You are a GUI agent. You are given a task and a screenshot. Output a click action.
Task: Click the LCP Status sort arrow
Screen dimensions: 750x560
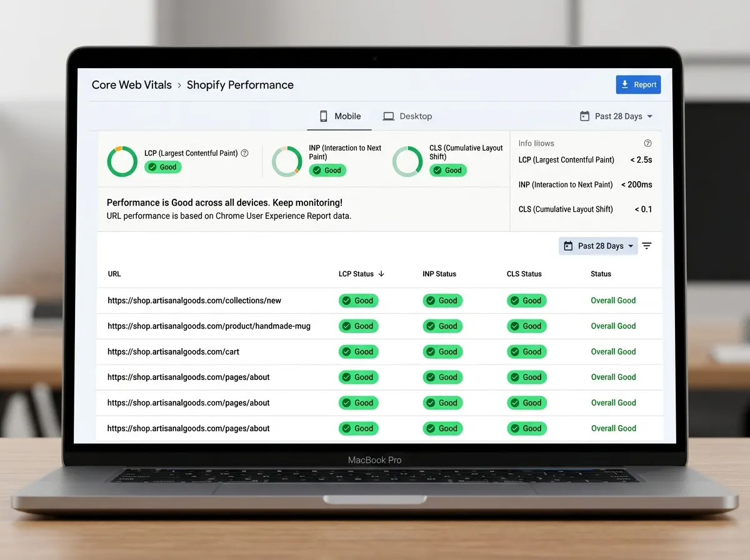[x=381, y=274]
